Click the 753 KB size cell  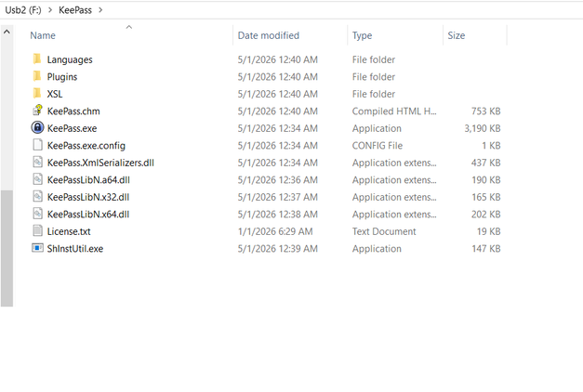[486, 111]
